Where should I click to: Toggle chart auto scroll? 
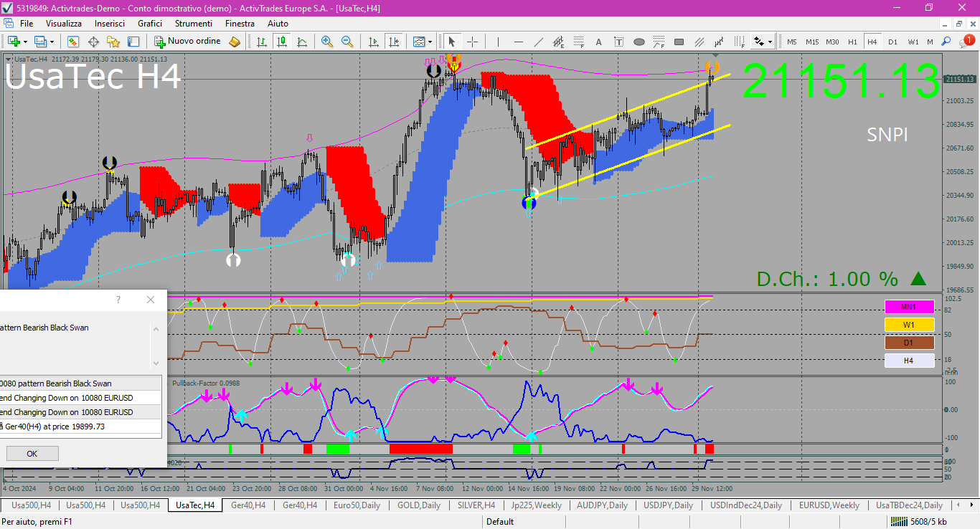pos(373,42)
